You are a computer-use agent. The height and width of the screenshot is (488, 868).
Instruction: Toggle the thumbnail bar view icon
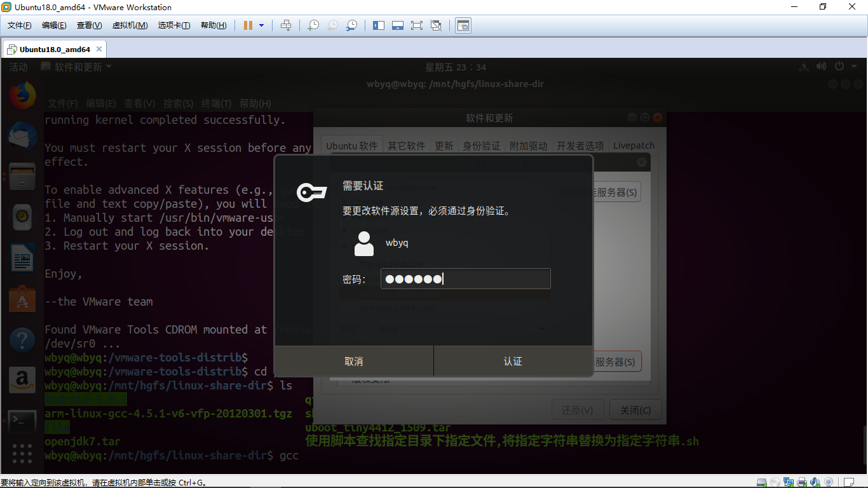(398, 25)
